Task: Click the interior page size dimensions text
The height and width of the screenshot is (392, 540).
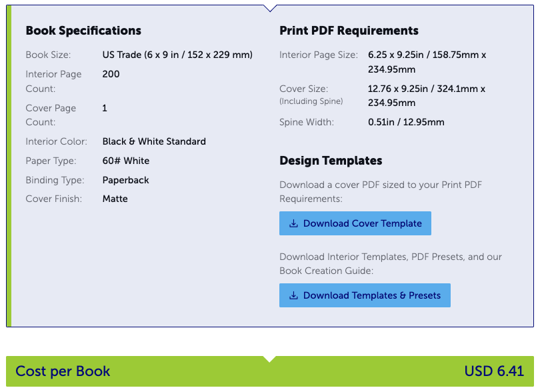Action: pyautogui.click(x=427, y=62)
